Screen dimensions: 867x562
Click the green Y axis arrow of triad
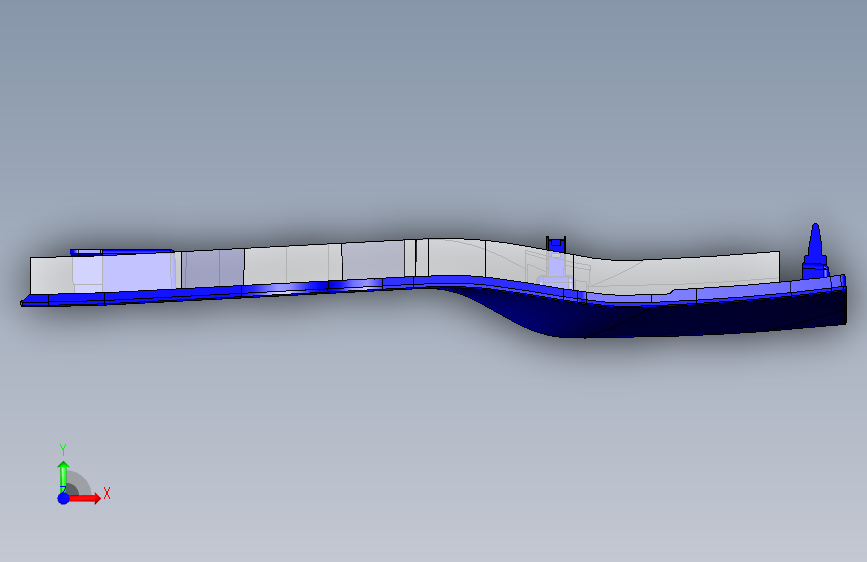pyautogui.click(x=63, y=475)
